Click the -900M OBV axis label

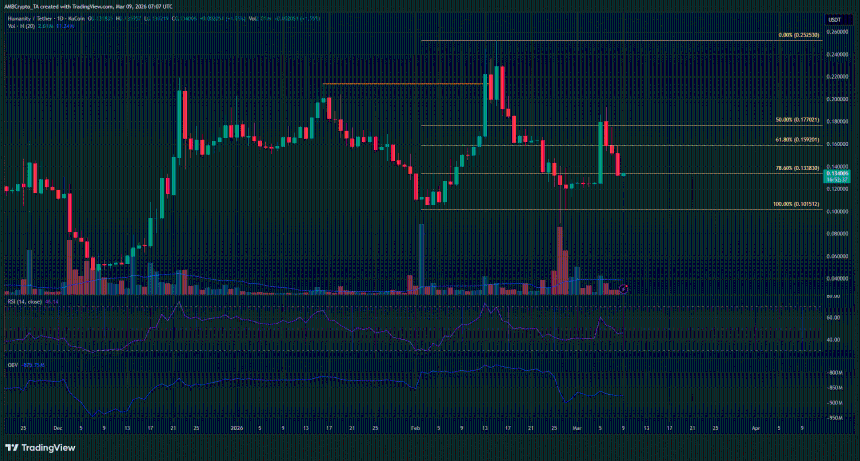tap(834, 403)
